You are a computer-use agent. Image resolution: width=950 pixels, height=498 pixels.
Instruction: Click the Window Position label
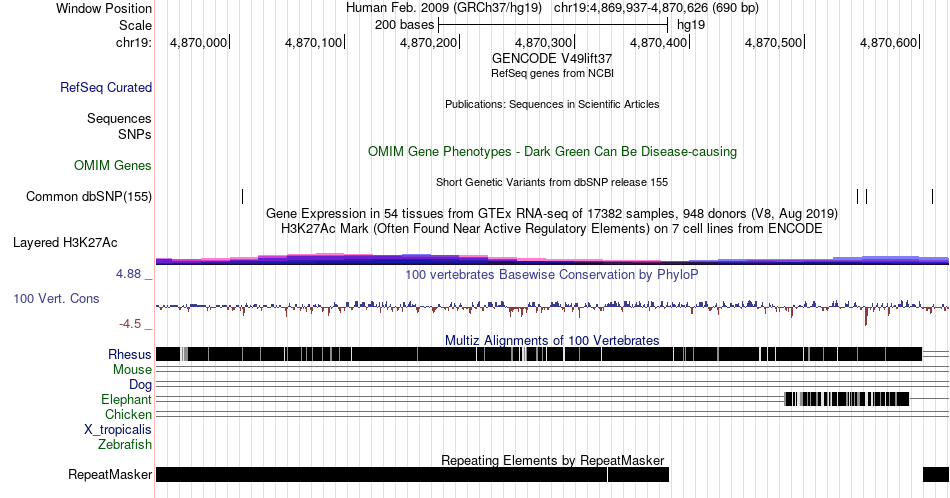104,8
